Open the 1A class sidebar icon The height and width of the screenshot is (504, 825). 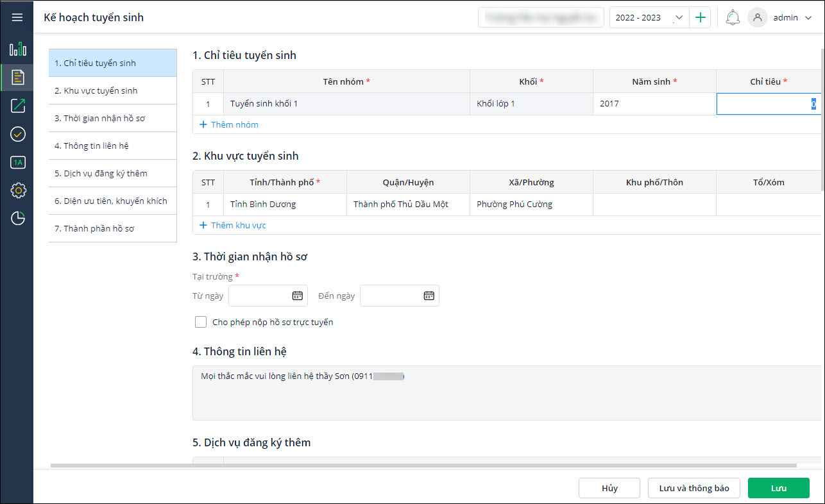pos(18,162)
